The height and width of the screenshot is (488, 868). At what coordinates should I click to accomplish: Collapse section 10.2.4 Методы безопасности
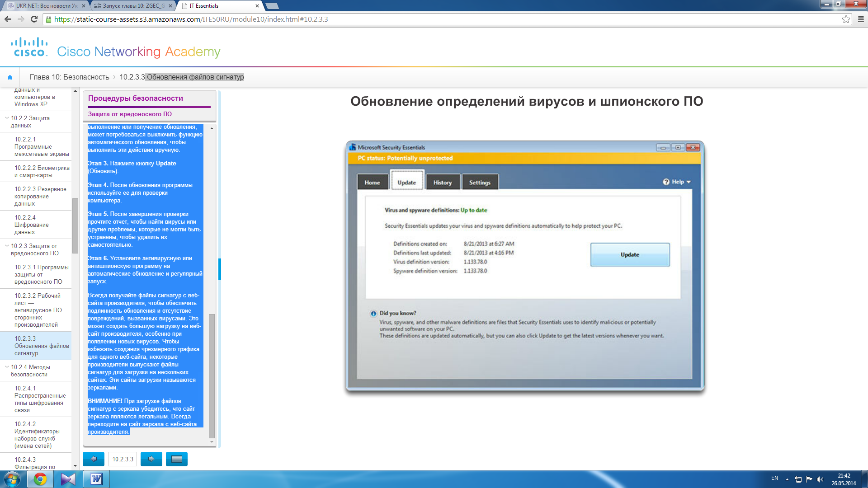coord(7,367)
